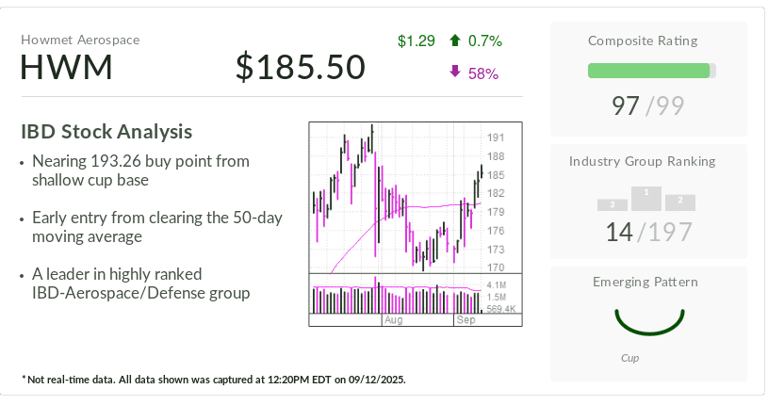Click the 50-day moving average bullet
The width and height of the screenshot is (768, 405).
click(x=156, y=227)
